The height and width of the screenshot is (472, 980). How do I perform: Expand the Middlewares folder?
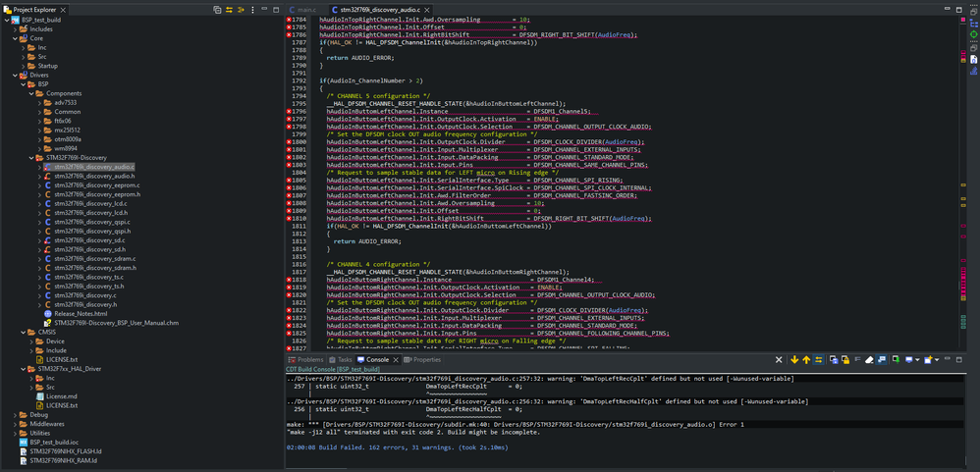(x=15, y=423)
